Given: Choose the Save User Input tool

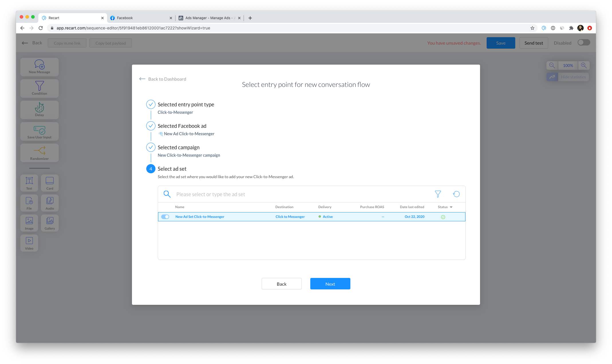Looking at the screenshot, I should pos(40,132).
